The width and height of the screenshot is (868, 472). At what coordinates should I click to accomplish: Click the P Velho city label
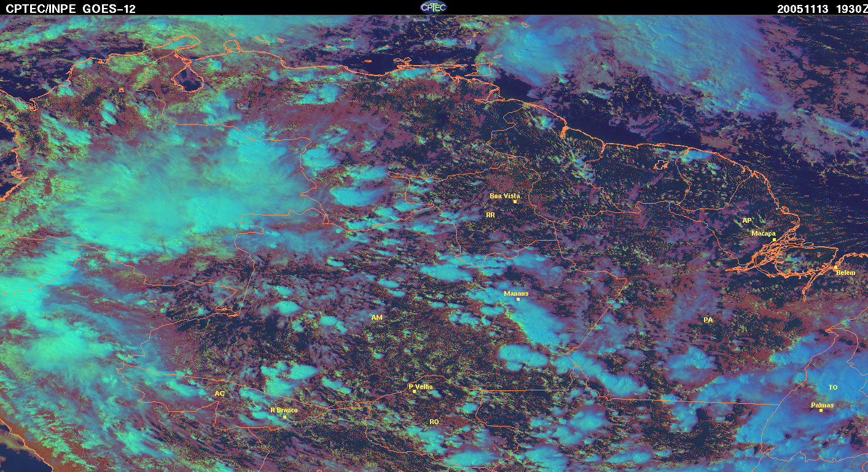pyautogui.click(x=421, y=387)
